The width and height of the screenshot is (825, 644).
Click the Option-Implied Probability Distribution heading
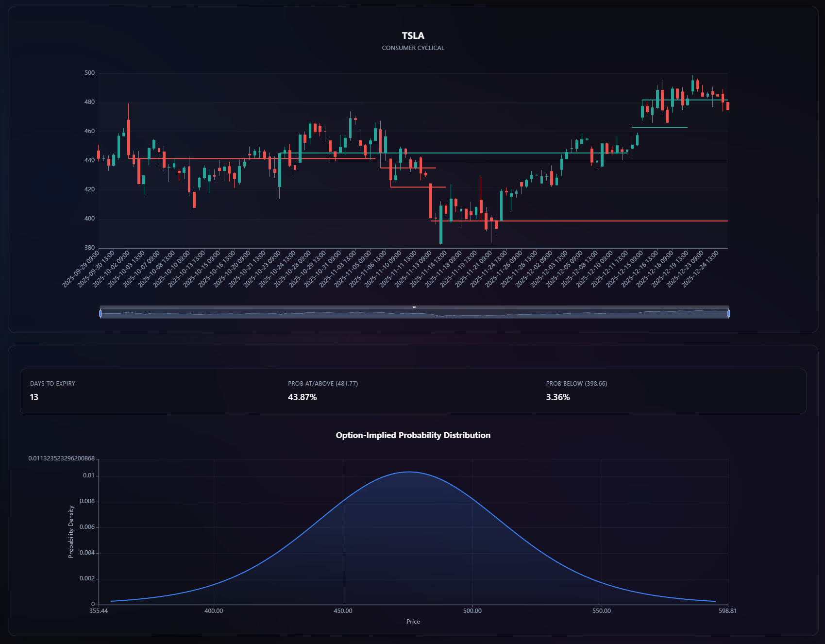(x=413, y=435)
